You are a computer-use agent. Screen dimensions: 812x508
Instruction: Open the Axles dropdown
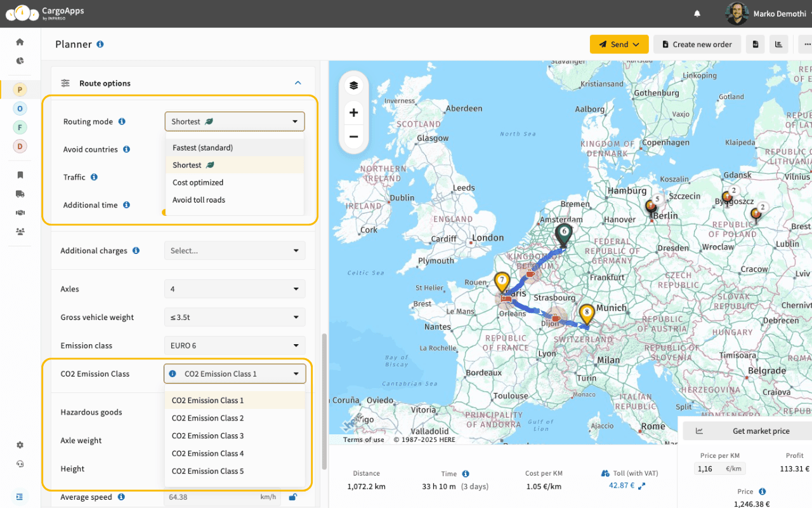click(x=235, y=289)
